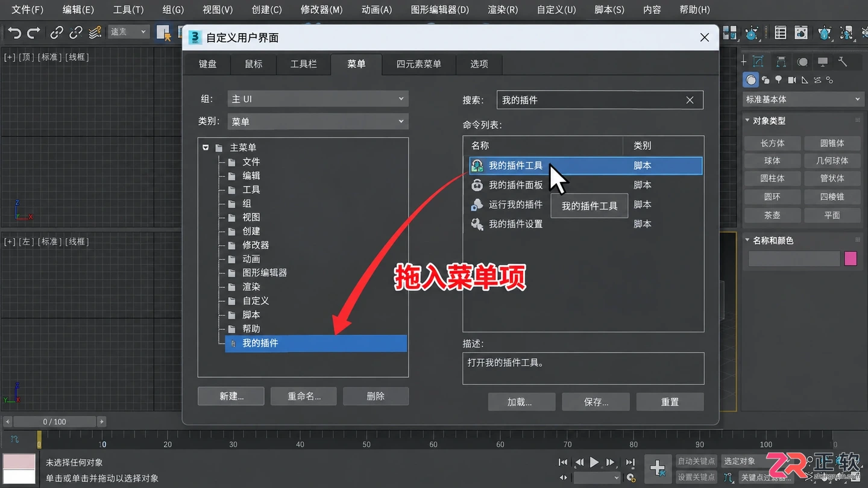The width and height of the screenshot is (868, 488).
Task: Open the Motion command panel tab
Action: click(x=802, y=61)
